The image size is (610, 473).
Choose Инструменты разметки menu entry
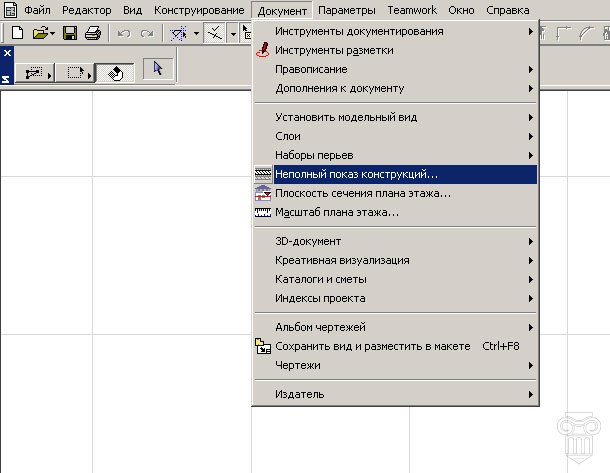395,51
